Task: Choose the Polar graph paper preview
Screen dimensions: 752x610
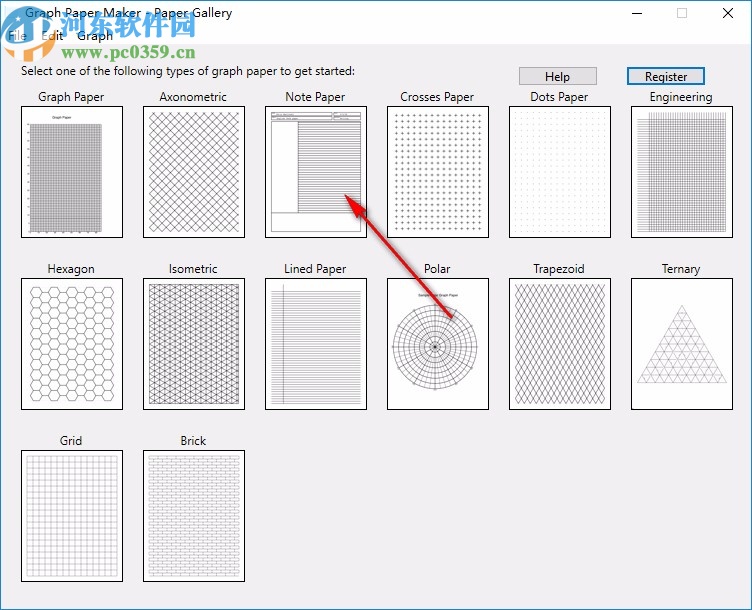Action: (438, 344)
